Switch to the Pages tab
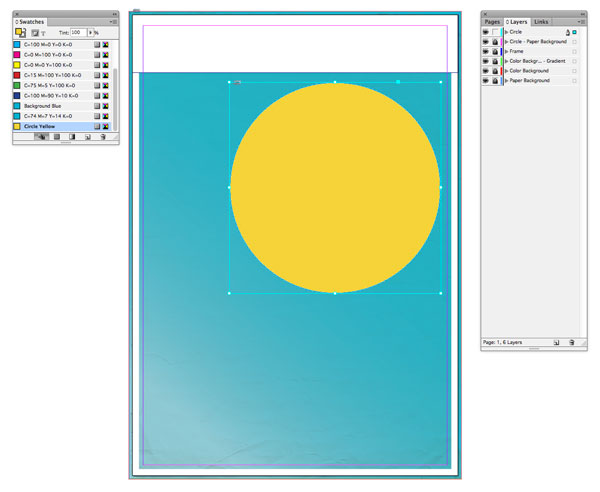 pos(492,22)
